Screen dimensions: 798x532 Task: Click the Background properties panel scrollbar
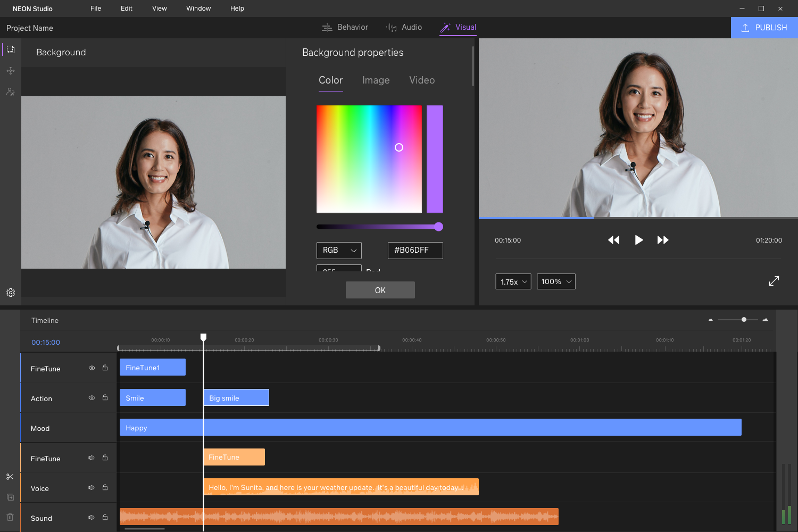click(473, 66)
